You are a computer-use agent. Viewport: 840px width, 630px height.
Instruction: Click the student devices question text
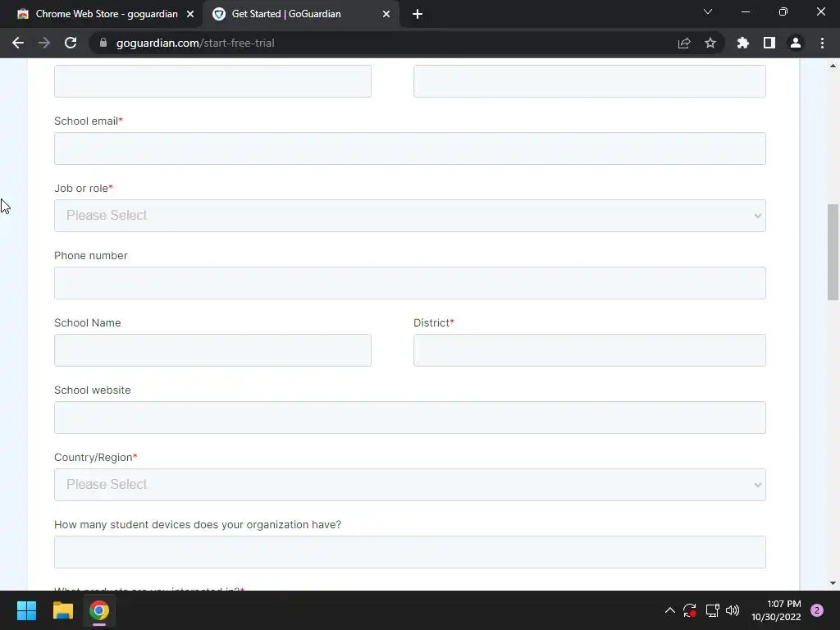pos(198,524)
